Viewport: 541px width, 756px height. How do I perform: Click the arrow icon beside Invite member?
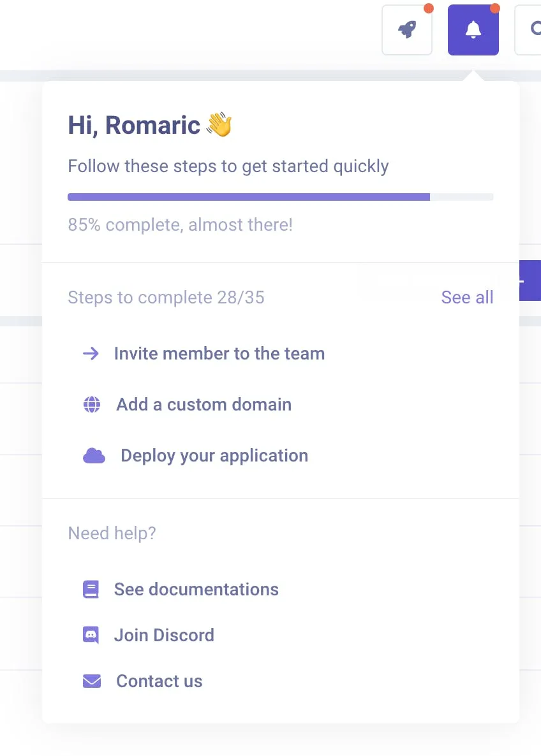[92, 353]
